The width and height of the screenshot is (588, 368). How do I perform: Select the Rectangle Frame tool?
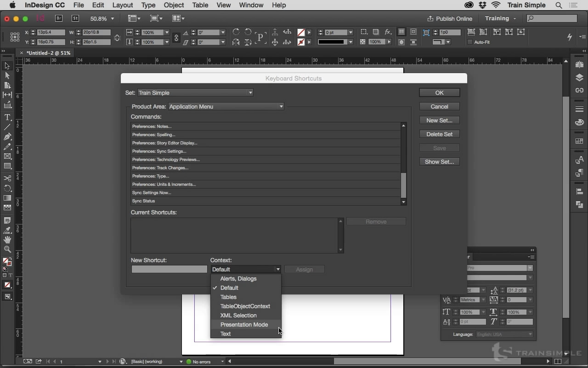coord(7,156)
